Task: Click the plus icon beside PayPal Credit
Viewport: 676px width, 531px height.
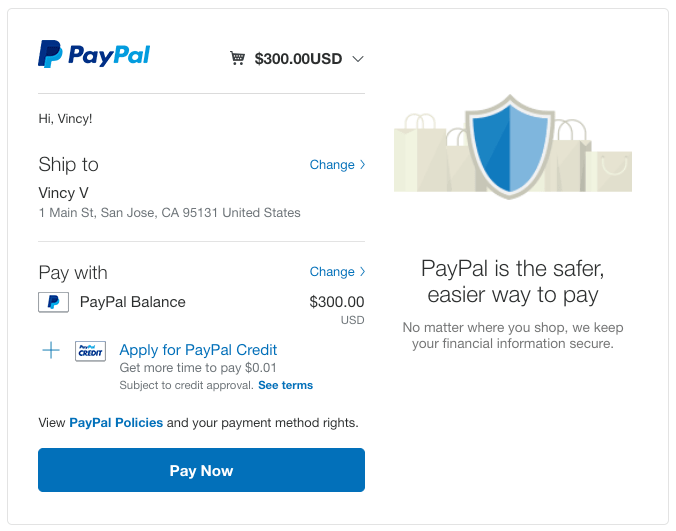Action: pos(51,350)
